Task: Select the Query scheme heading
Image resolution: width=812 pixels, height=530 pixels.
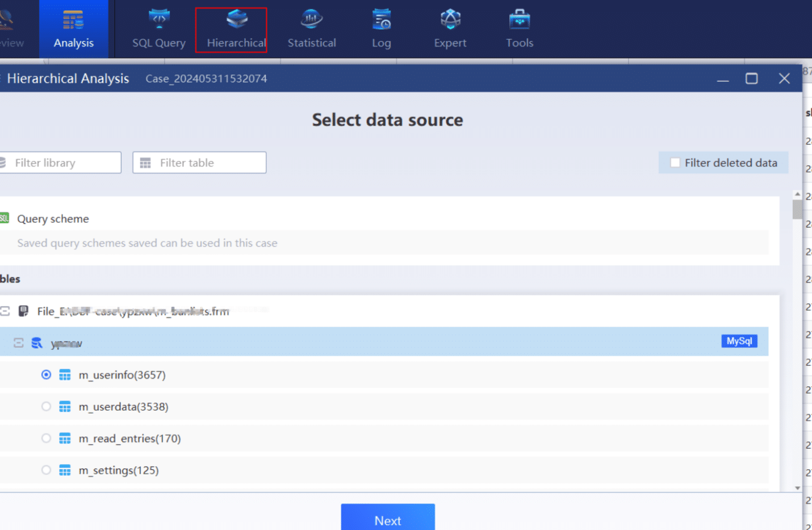Action: [53, 219]
